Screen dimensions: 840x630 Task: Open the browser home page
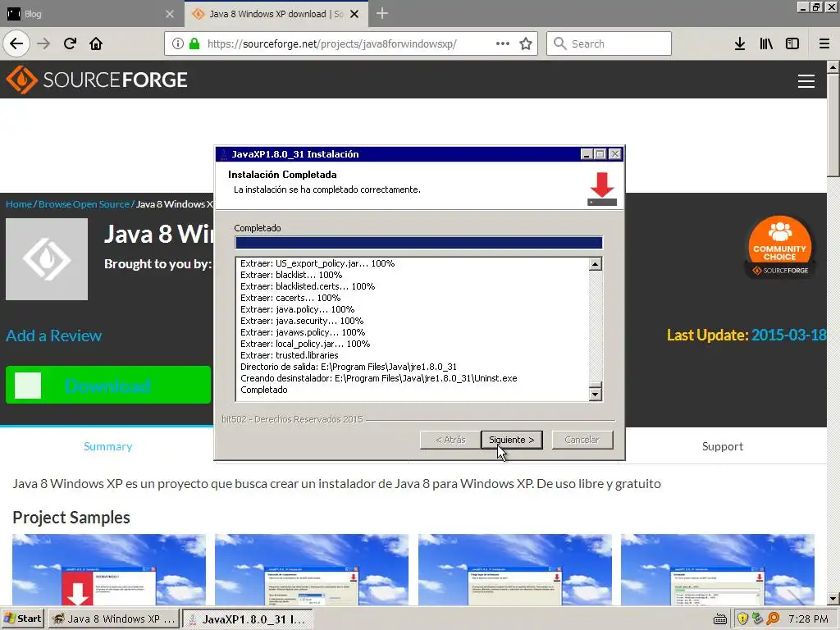[96, 44]
